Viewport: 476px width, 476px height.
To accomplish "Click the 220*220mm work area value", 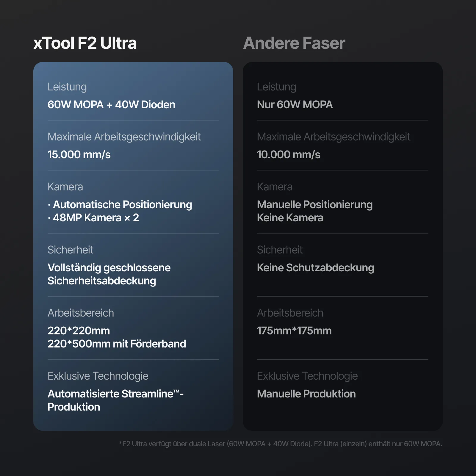I will 79,331.
